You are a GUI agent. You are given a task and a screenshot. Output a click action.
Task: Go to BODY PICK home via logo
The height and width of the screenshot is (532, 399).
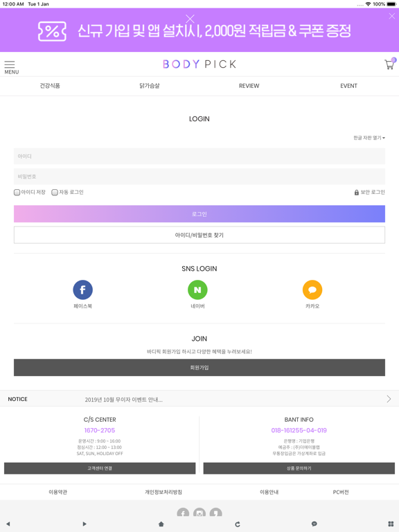(x=199, y=64)
